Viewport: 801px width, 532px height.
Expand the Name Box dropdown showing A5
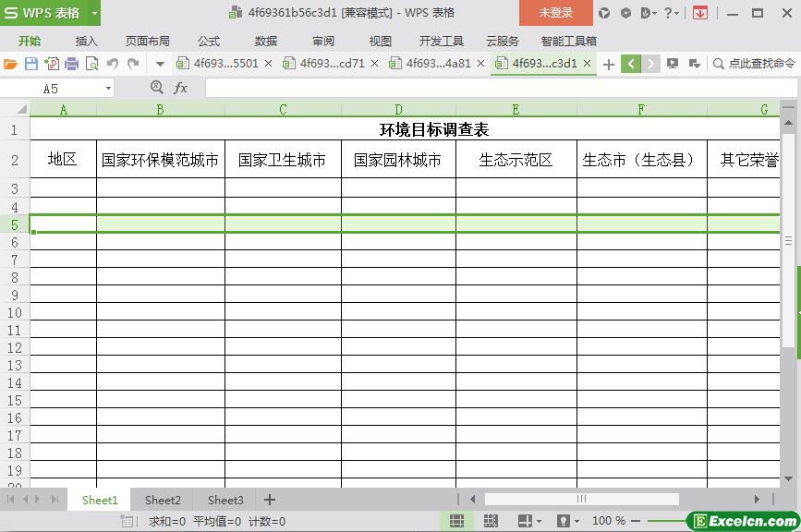(x=108, y=89)
